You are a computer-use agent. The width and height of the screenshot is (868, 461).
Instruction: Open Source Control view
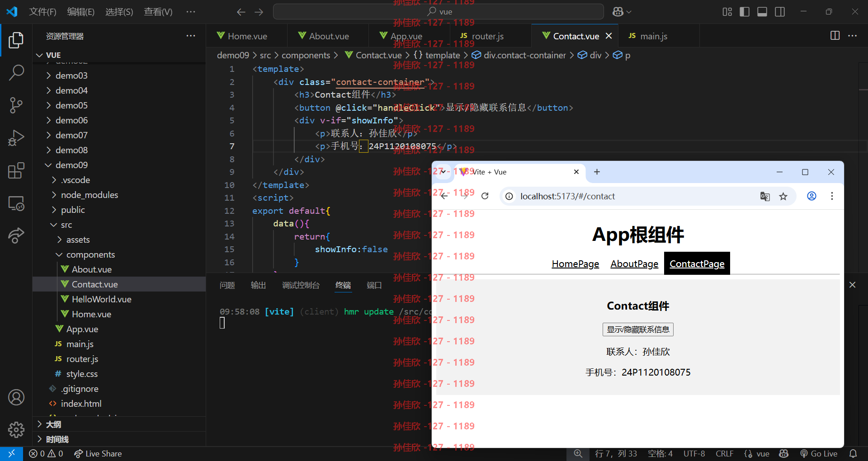pyautogui.click(x=16, y=105)
